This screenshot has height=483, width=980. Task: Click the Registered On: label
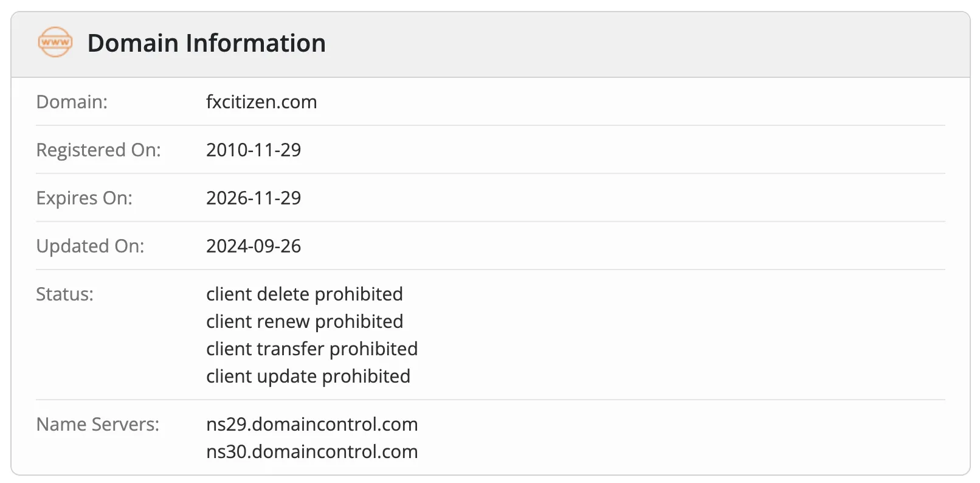coord(98,150)
